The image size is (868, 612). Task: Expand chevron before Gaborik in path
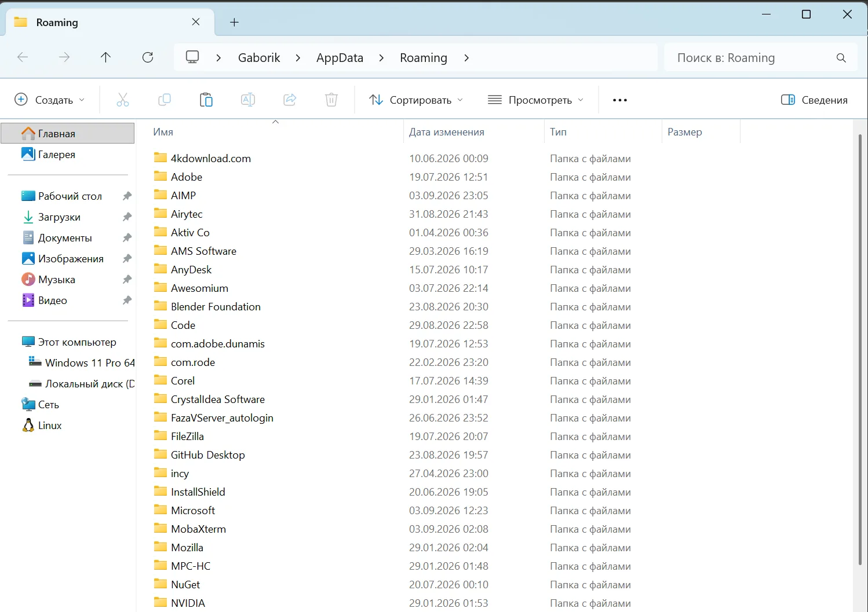pos(218,58)
